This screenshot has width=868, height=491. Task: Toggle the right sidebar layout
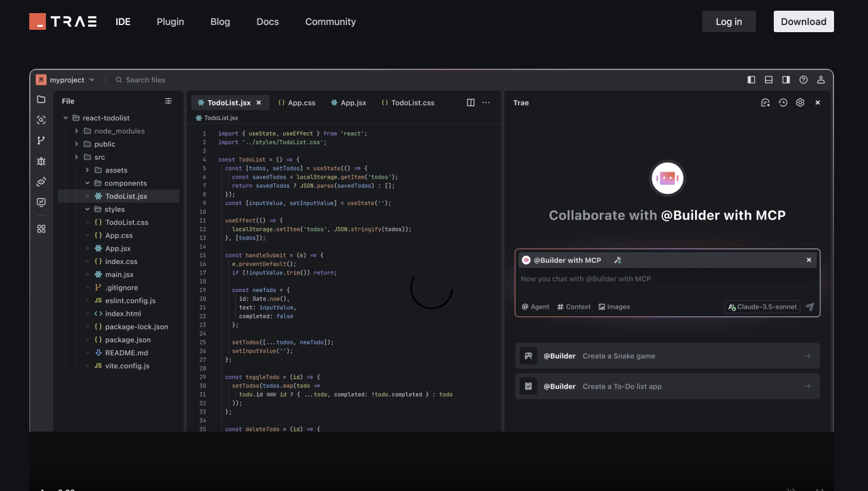(x=786, y=80)
